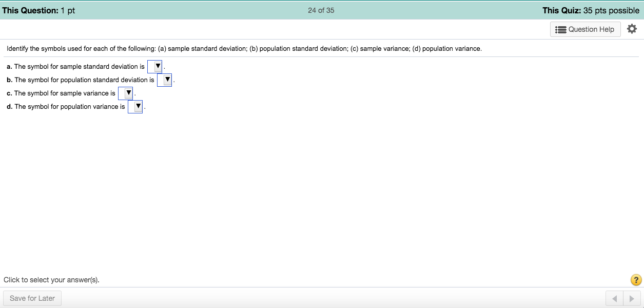The image size is (644, 308).
Task: Click the Click to select your answers prompt
Action: click(52, 279)
